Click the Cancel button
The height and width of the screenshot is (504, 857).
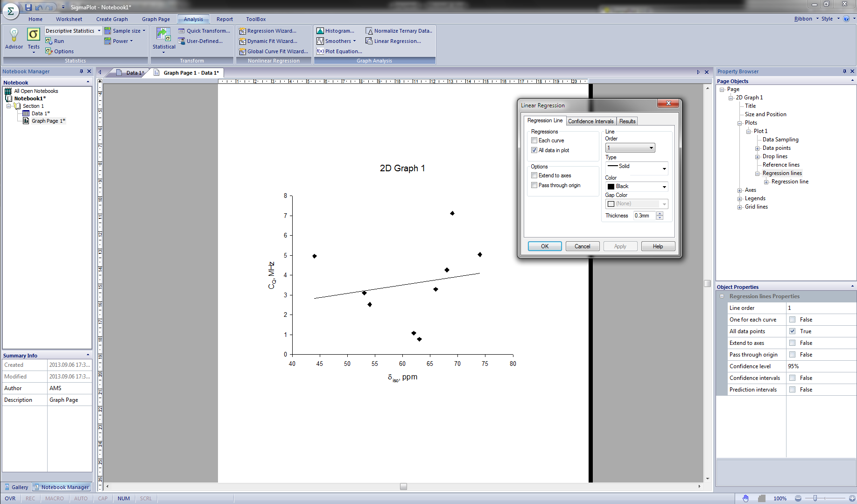[x=582, y=246]
